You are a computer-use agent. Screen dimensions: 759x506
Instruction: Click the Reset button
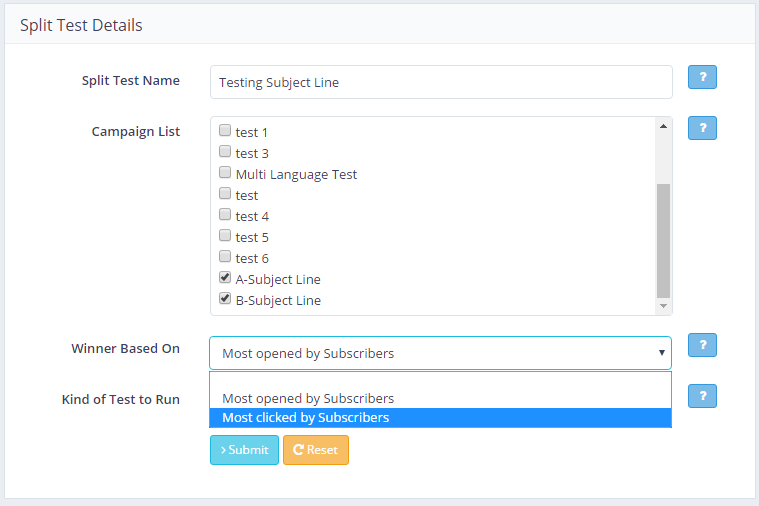point(315,450)
